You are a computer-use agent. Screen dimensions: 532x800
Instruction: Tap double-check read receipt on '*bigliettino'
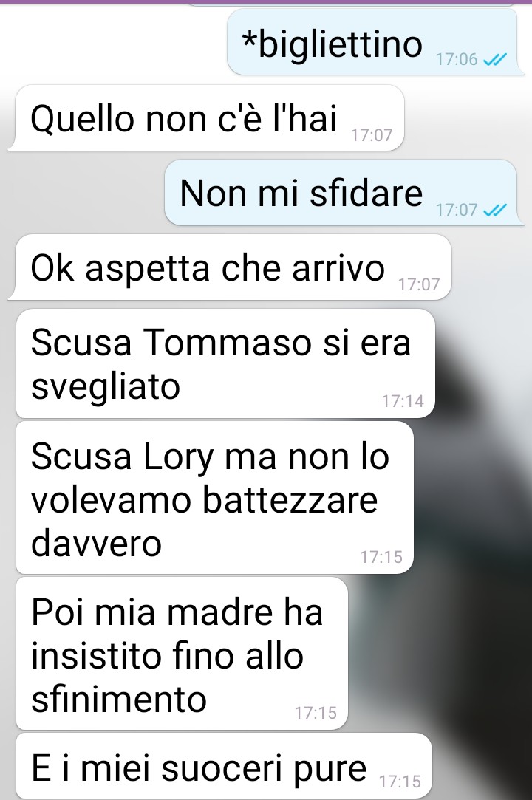pyautogui.click(x=495, y=60)
